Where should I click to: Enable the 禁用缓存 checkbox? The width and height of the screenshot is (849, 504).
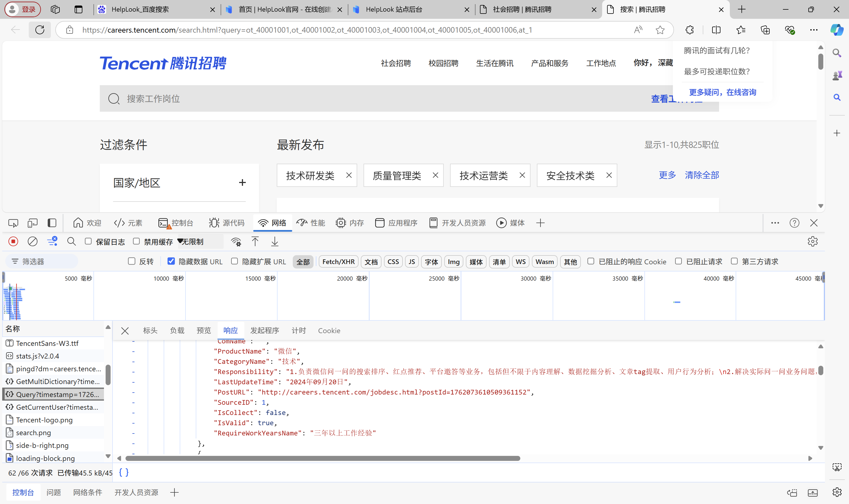click(136, 241)
